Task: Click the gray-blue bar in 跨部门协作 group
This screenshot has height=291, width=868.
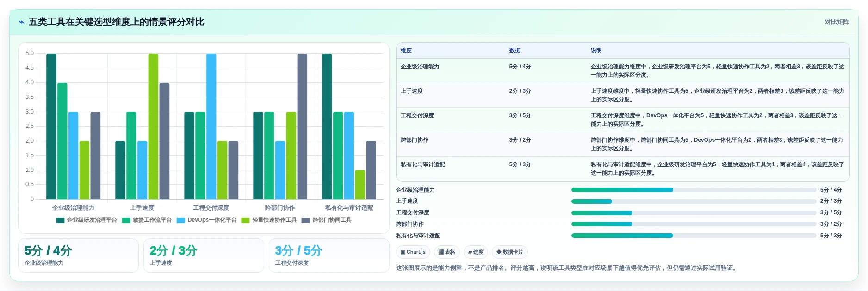Action: click(x=302, y=126)
